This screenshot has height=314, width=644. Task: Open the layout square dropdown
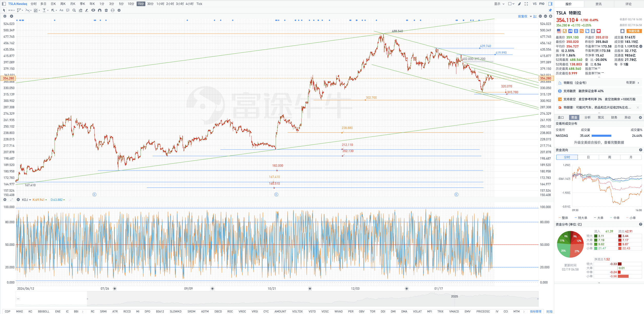click(x=511, y=4)
